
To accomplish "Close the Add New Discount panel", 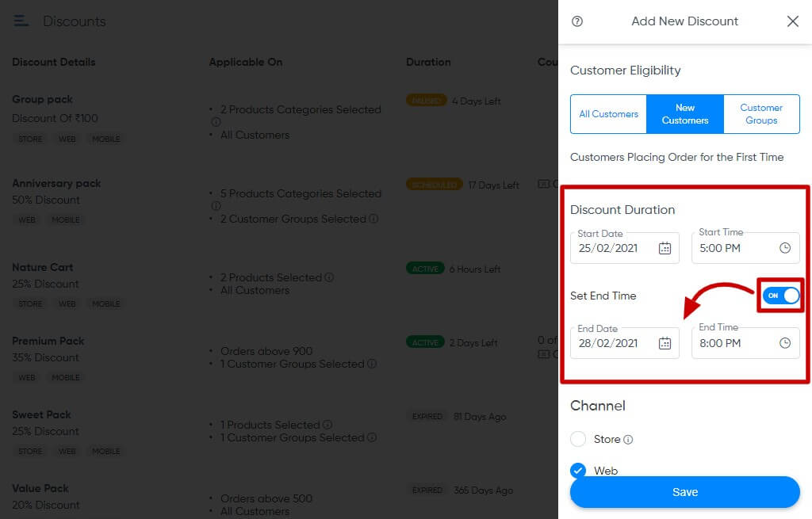I will point(792,21).
